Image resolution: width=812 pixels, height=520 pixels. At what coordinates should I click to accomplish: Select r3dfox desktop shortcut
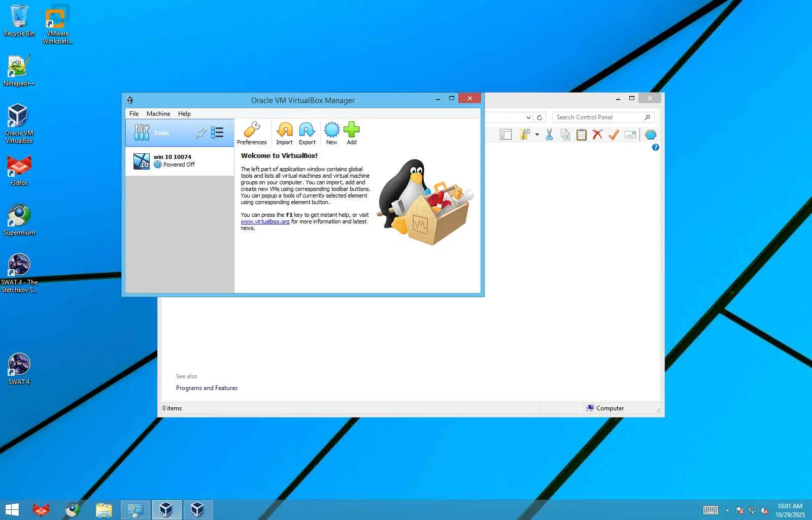(19, 170)
